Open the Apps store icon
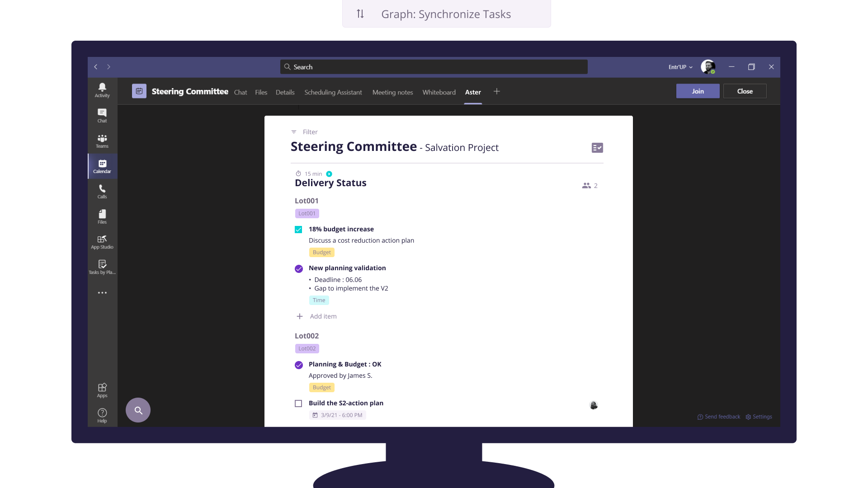The width and height of the screenshot is (868, 488). click(102, 390)
